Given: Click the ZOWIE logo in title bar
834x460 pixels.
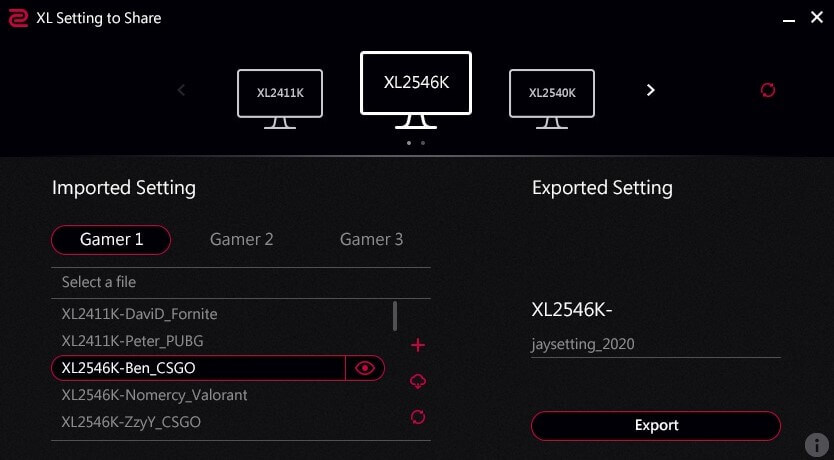Looking at the screenshot, I should (17, 18).
